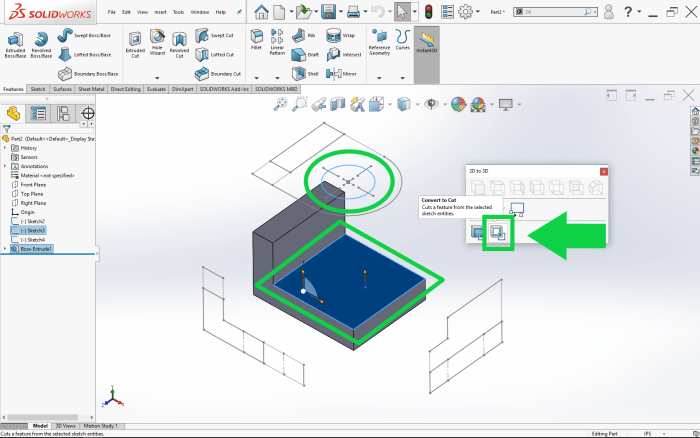Click Edit Appearance color ball icon
Image resolution: width=700 pixels, height=438 pixels.
point(458,104)
